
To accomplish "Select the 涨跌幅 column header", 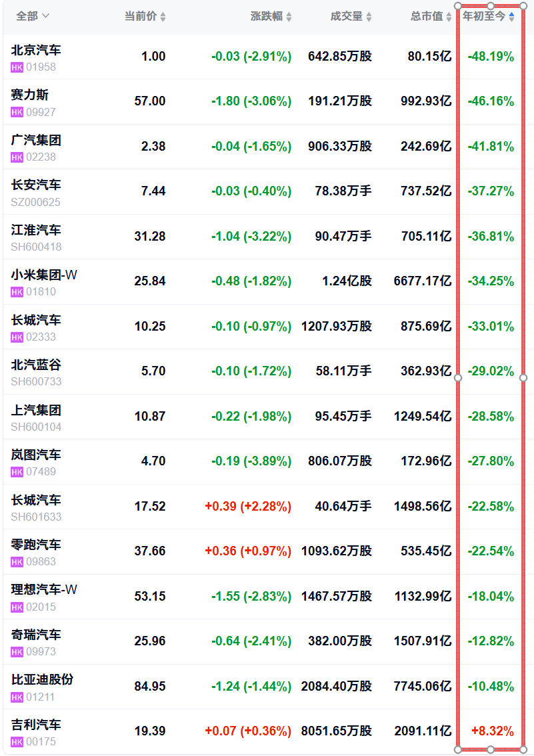I will click(267, 17).
